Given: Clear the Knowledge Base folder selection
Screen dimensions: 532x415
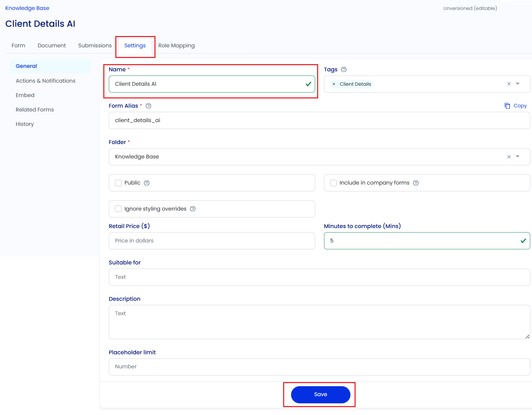Looking at the screenshot, I should click(509, 157).
